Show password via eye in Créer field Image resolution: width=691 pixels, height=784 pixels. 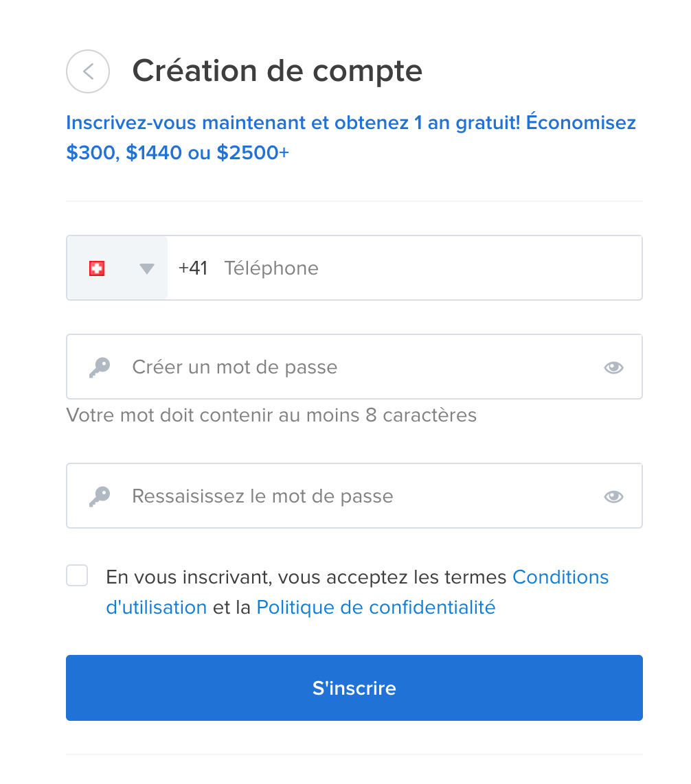[x=613, y=367]
